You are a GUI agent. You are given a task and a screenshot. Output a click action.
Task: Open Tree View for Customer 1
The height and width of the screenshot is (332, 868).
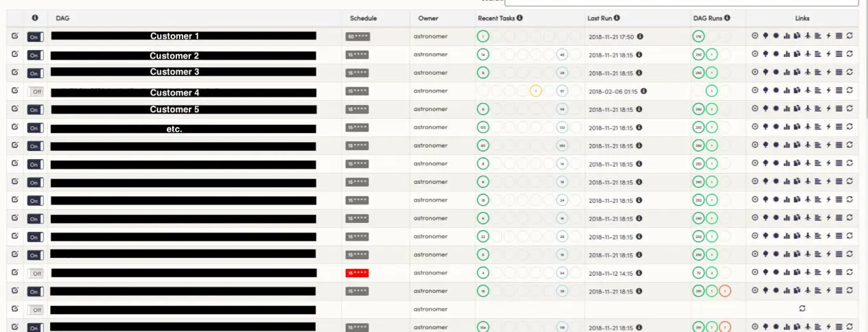pos(765,36)
